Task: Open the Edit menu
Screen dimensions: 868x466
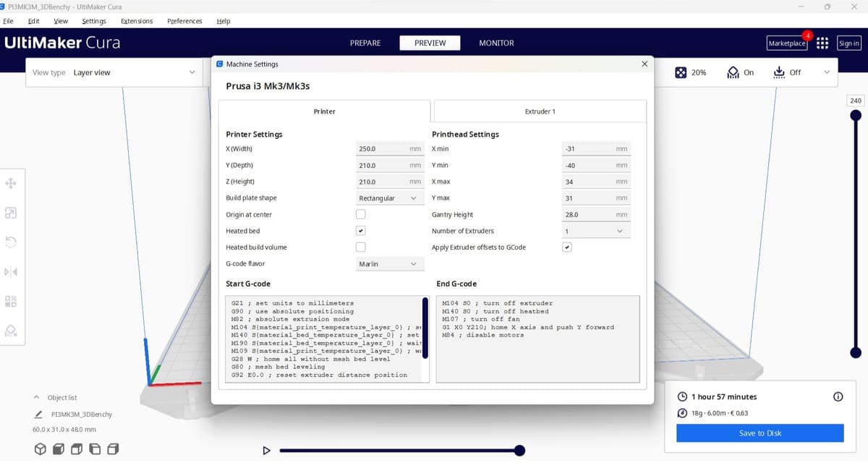Action: [33, 21]
